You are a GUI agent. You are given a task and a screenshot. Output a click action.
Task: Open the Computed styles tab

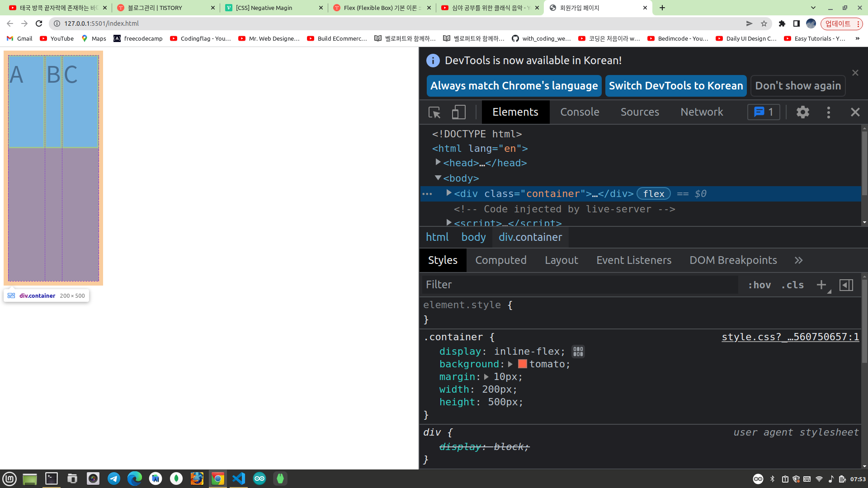pos(500,260)
